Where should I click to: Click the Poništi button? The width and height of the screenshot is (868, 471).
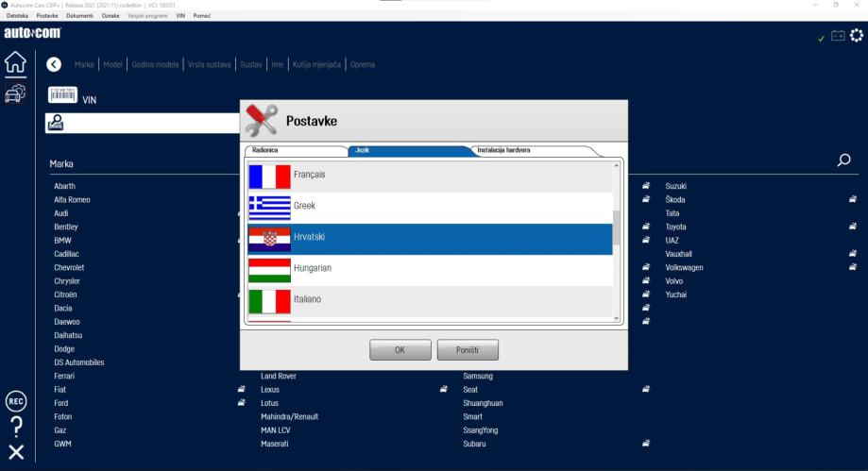click(x=468, y=350)
